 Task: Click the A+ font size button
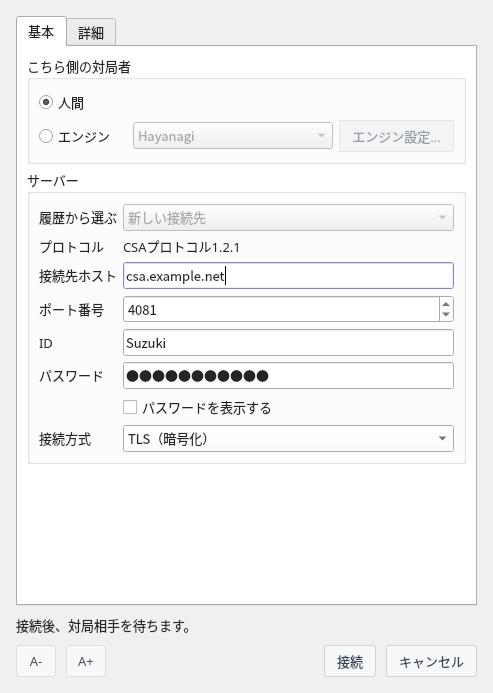click(x=86, y=661)
